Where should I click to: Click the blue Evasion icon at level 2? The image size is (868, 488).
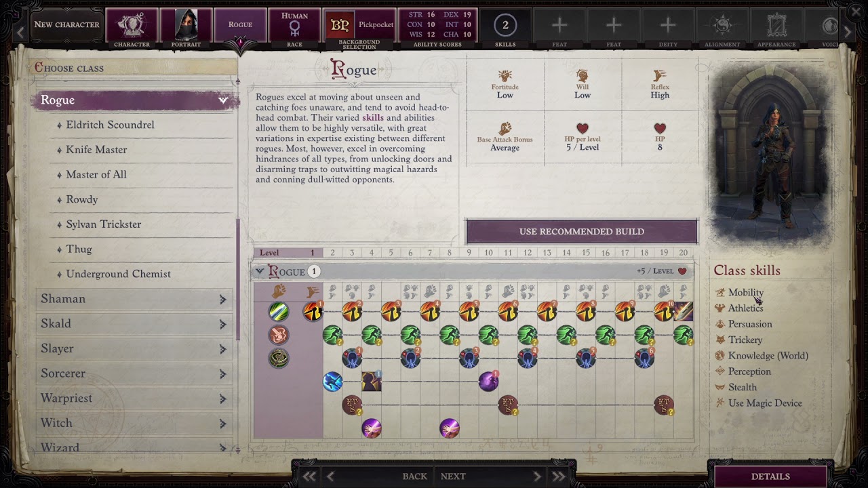[x=332, y=382]
